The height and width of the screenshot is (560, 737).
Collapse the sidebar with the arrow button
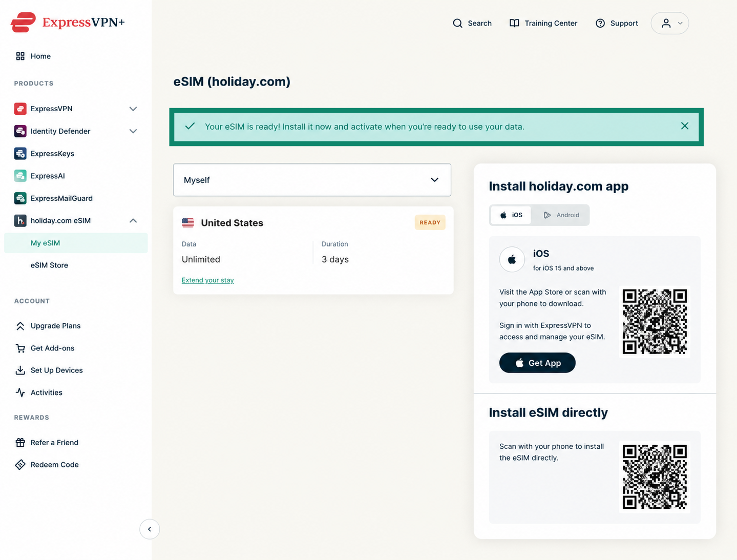tap(150, 529)
